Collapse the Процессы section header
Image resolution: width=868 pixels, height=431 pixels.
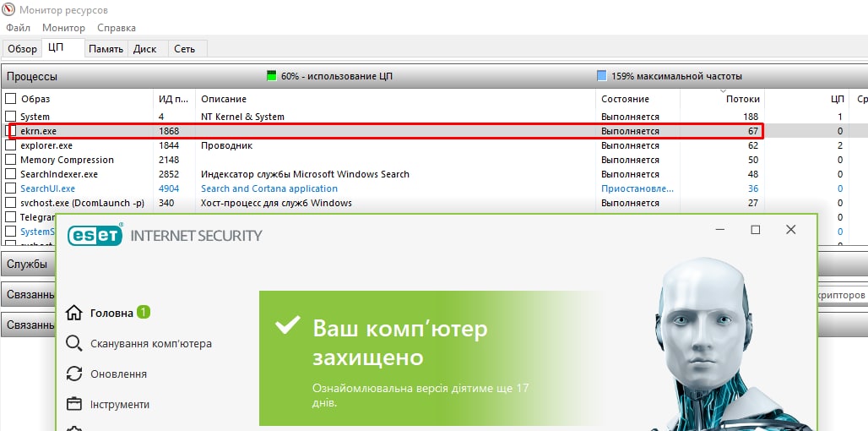tap(32, 76)
